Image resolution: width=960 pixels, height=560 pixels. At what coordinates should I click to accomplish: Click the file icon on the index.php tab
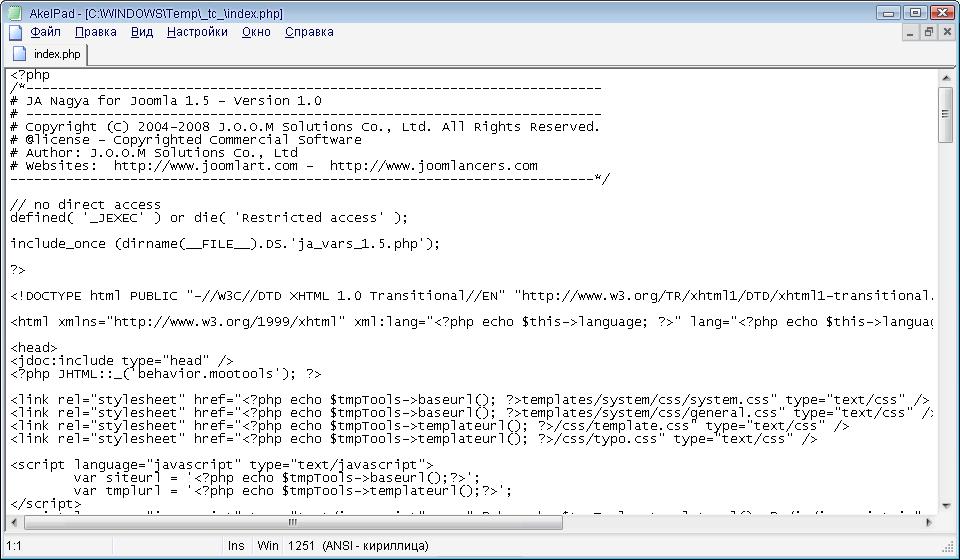(x=21, y=54)
